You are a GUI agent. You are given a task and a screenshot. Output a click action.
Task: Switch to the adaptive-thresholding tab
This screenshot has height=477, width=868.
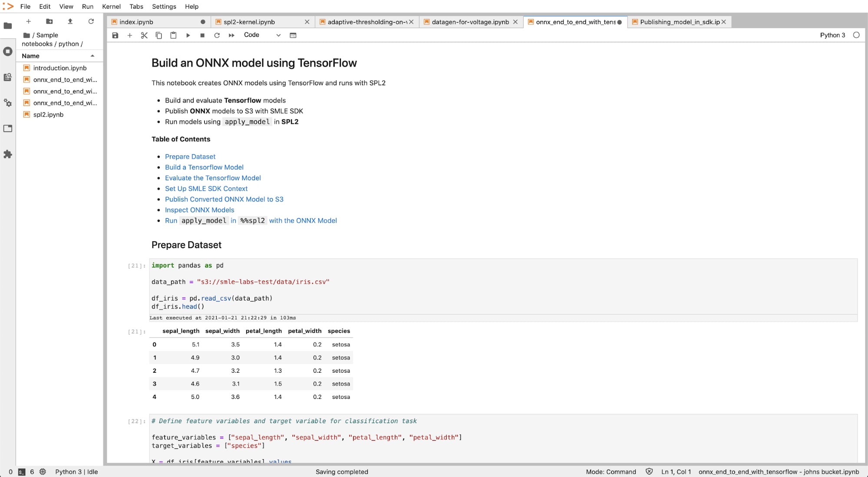point(367,22)
